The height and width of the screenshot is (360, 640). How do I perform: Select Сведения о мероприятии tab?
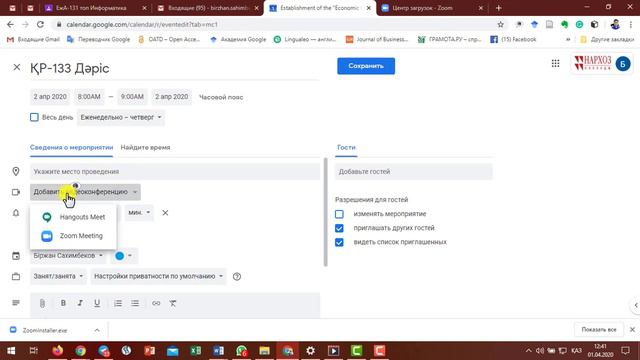71,147
